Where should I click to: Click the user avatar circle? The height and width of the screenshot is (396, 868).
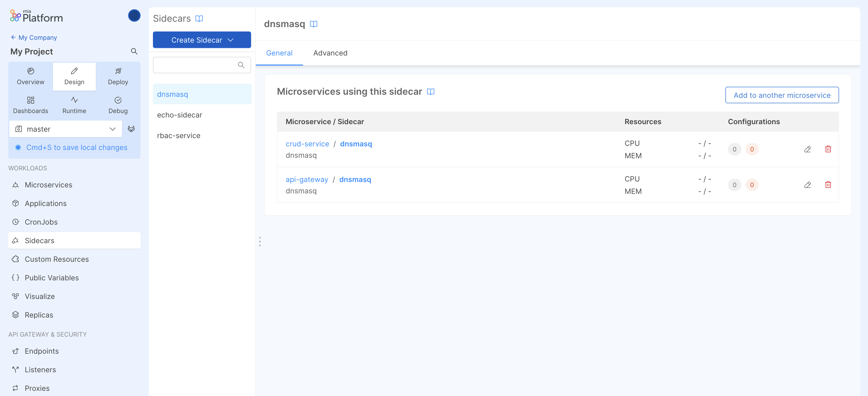coord(134,15)
